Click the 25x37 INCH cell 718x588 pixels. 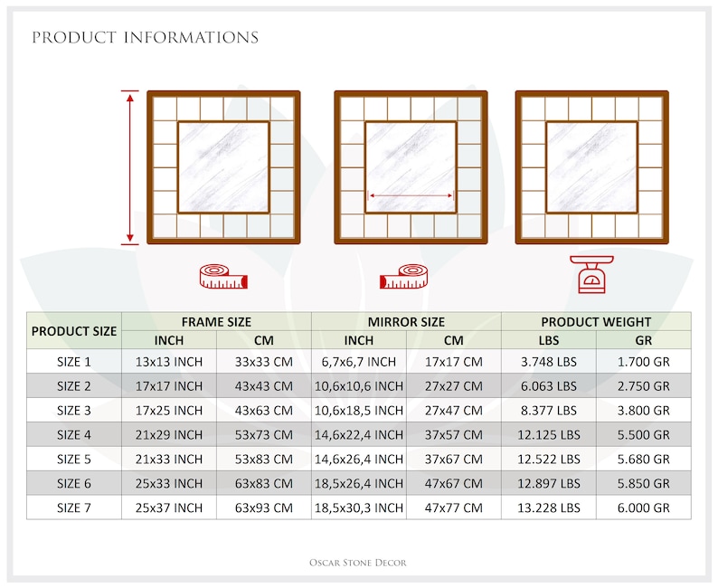169,507
